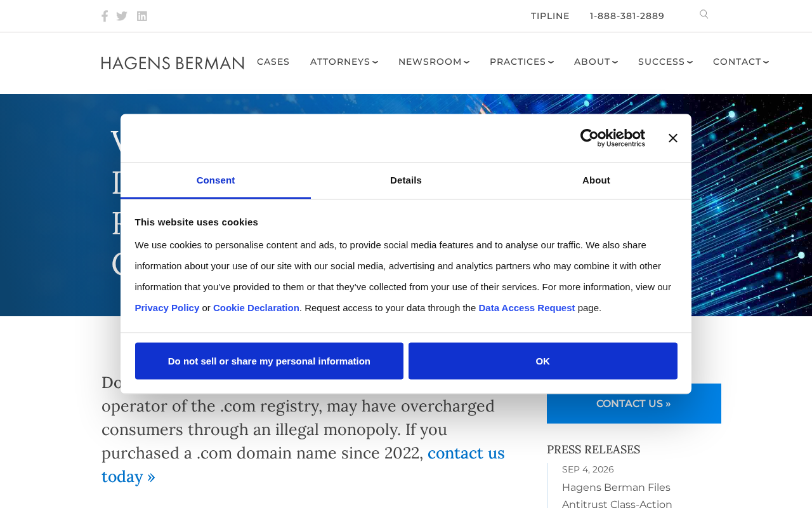
Task: Accept cookies with the OK button
Action: tap(543, 361)
